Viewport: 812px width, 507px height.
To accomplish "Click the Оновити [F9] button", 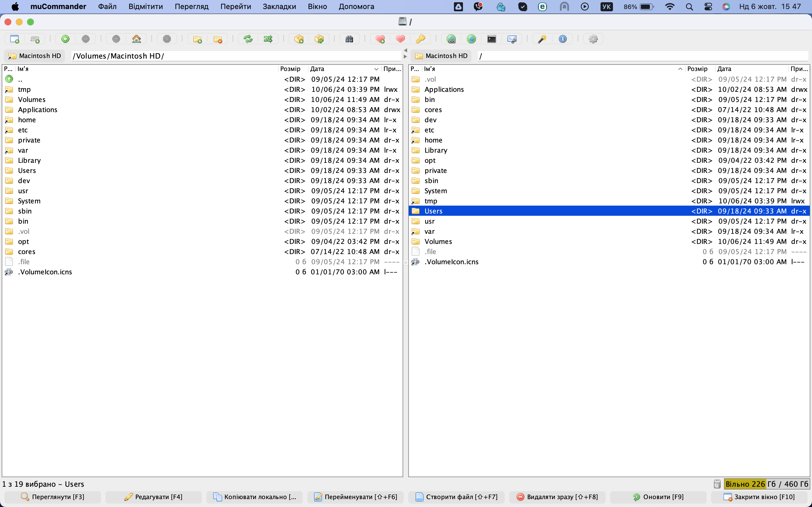I will click(x=658, y=497).
